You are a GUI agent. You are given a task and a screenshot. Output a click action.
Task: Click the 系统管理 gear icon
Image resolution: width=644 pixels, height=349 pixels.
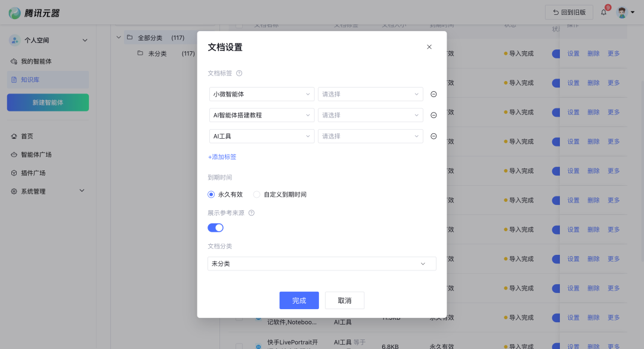[14, 192]
